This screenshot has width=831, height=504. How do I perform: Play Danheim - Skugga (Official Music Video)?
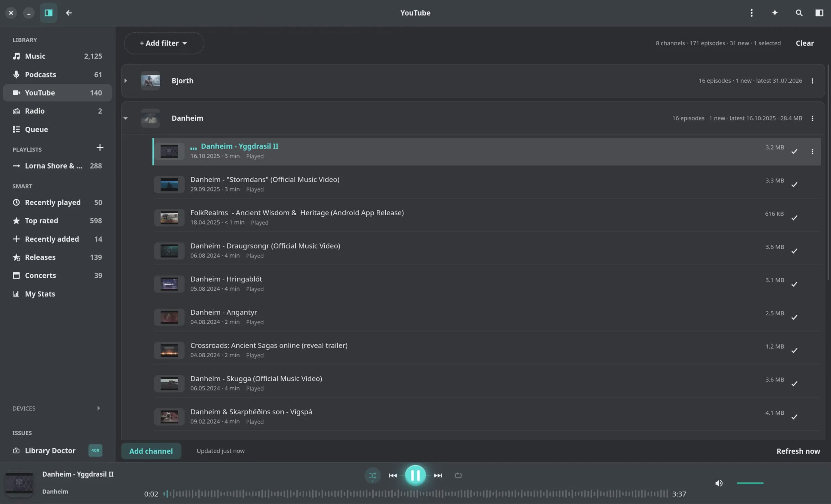[487, 383]
